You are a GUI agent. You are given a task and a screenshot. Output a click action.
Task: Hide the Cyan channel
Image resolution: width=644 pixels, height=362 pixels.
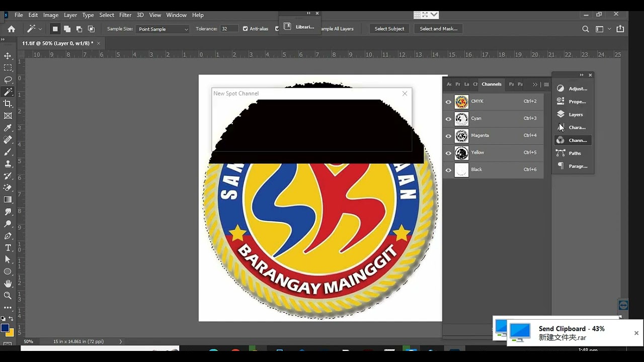(448, 119)
